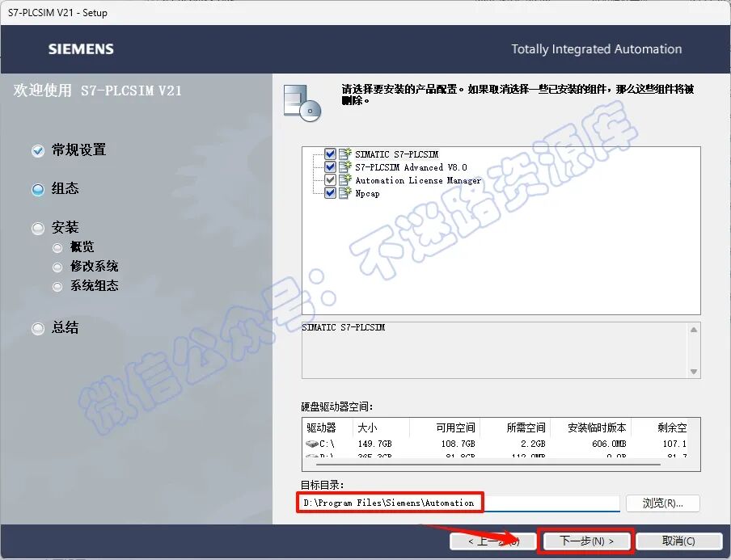The height and width of the screenshot is (560, 731).
Task: Click the 概览 sub-step
Action: pyautogui.click(x=82, y=247)
